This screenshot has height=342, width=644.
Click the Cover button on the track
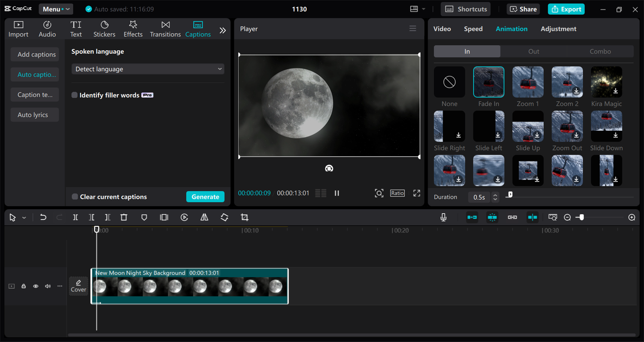(x=78, y=286)
